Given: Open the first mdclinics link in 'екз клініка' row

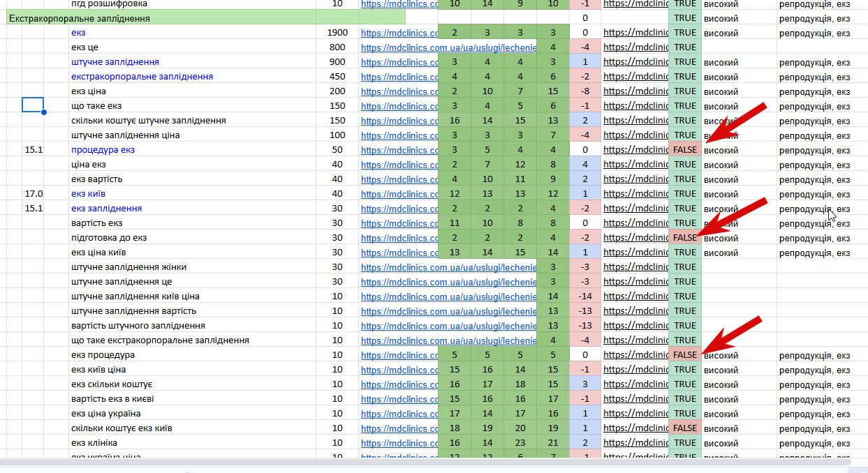Looking at the screenshot, I should click(x=399, y=443).
